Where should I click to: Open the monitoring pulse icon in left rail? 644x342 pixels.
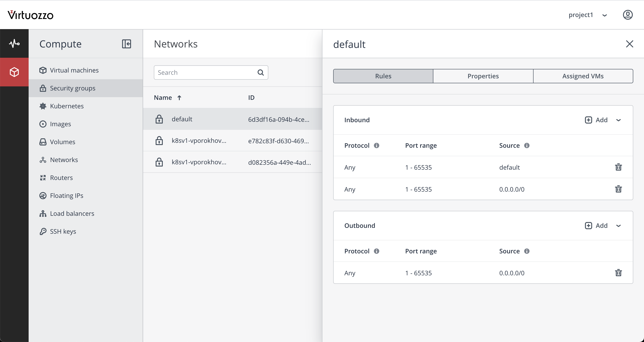[x=14, y=43]
